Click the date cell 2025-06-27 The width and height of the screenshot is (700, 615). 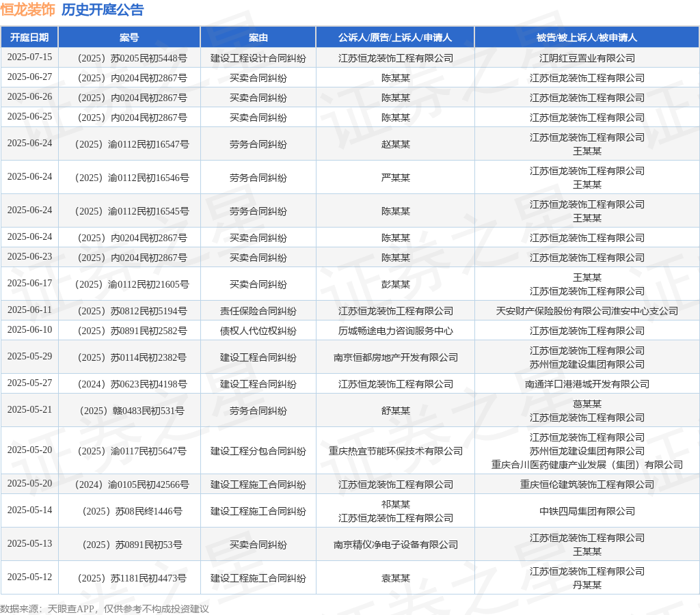(x=29, y=77)
